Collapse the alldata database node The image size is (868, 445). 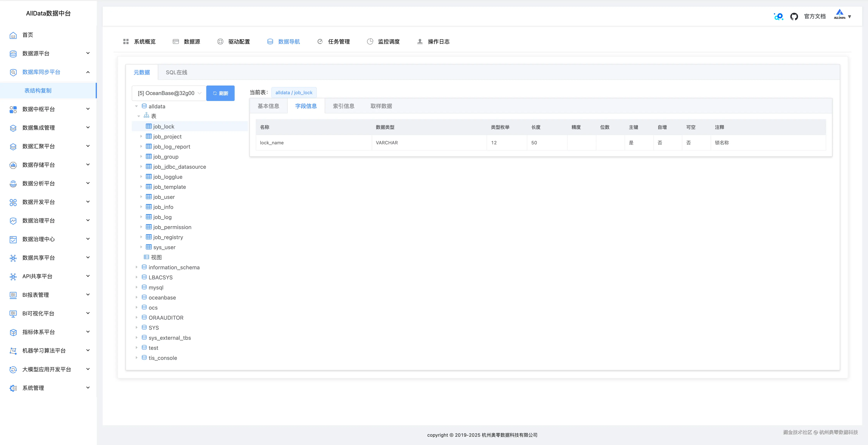(x=136, y=106)
